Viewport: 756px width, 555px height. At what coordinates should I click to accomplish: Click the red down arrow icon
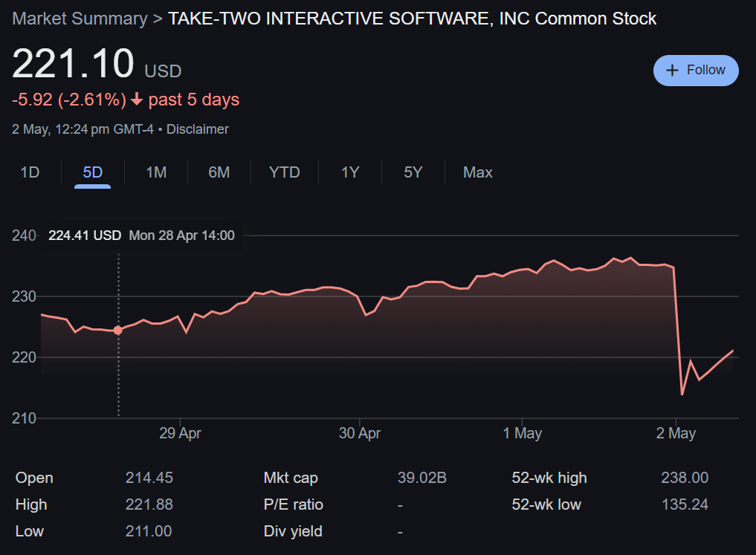(x=137, y=100)
